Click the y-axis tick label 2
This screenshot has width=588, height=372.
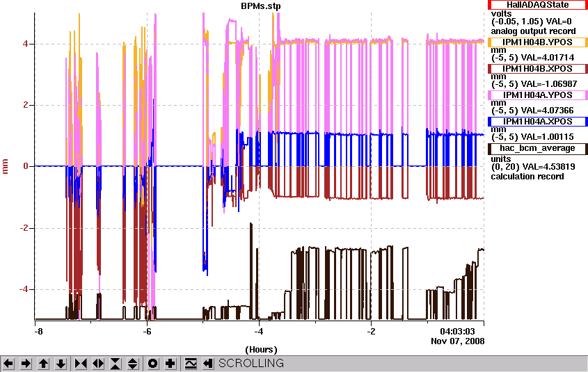pyautogui.click(x=26, y=105)
